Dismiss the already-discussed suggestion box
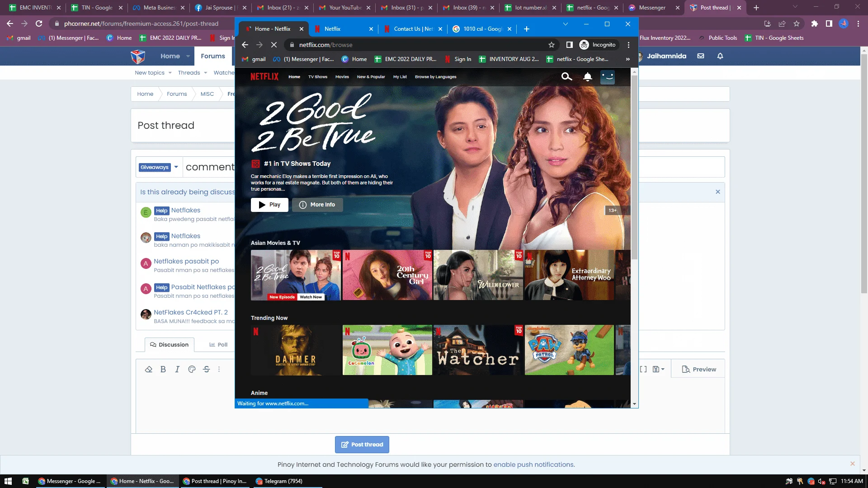 pos(717,192)
